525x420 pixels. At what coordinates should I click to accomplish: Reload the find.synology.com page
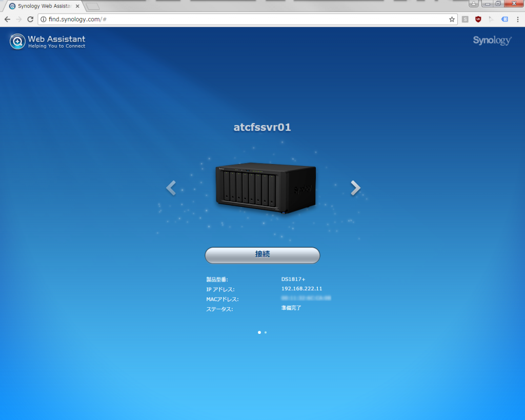(30, 19)
